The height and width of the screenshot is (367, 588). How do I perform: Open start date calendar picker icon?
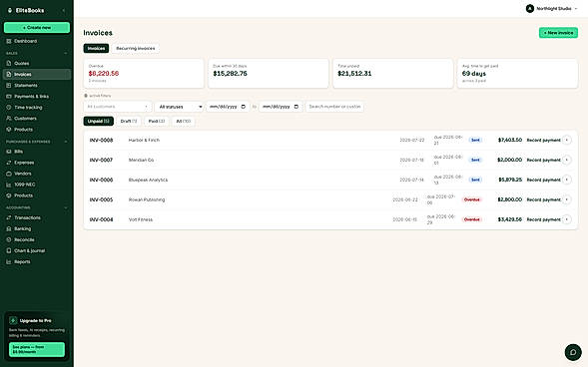[243, 107]
